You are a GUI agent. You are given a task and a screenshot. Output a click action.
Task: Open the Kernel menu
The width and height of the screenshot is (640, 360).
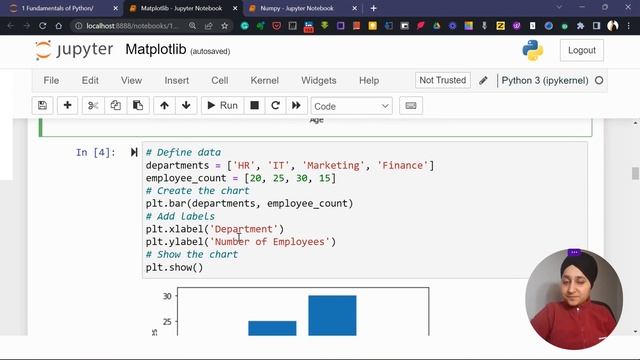264,80
